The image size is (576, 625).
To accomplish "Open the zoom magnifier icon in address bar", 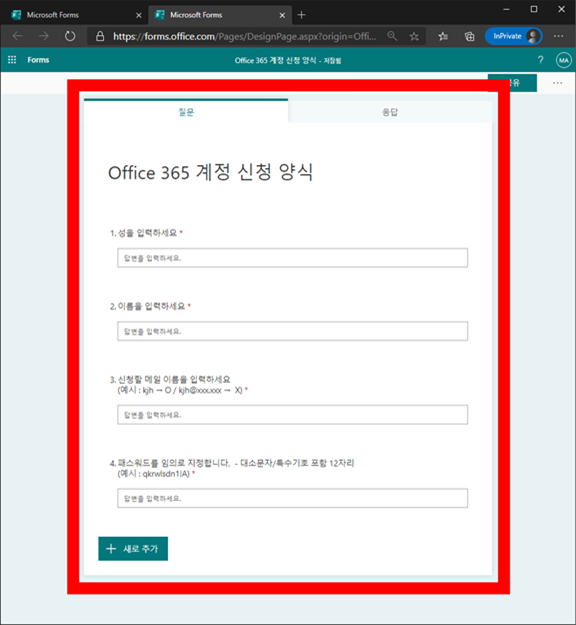I will point(392,36).
